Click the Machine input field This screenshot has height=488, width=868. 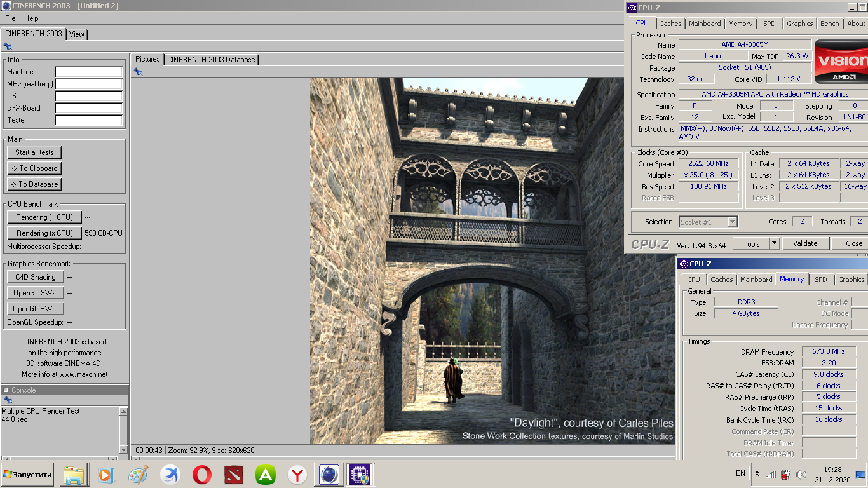(88, 72)
